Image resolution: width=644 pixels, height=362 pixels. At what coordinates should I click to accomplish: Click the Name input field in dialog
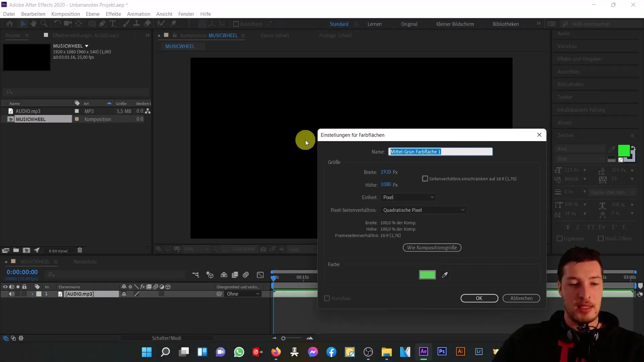tap(440, 152)
